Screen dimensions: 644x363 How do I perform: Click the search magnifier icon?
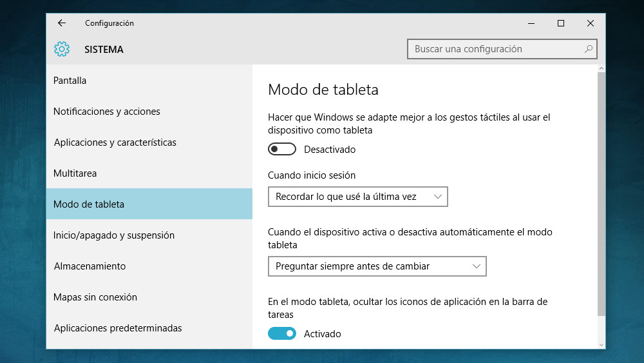[x=588, y=49]
